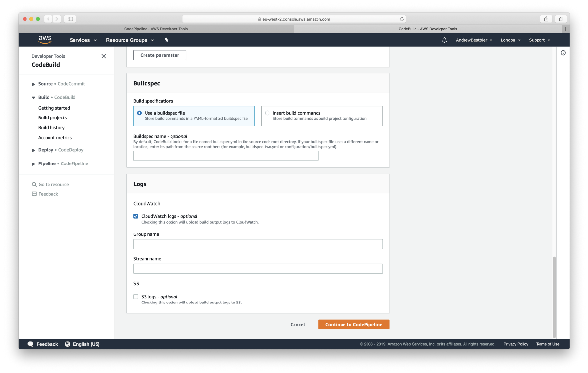Click the Buildspec name input field
The width and height of the screenshot is (588, 373).
pyautogui.click(x=226, y=156)
